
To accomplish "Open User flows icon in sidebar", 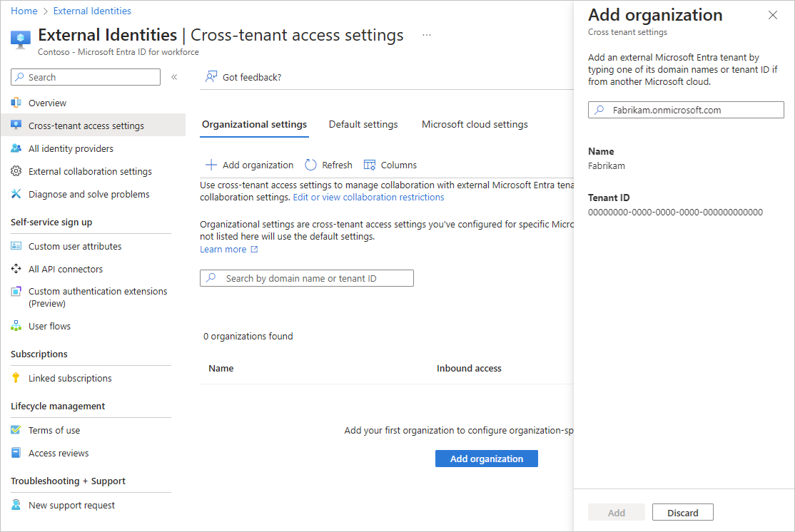I will click(16, 326).
